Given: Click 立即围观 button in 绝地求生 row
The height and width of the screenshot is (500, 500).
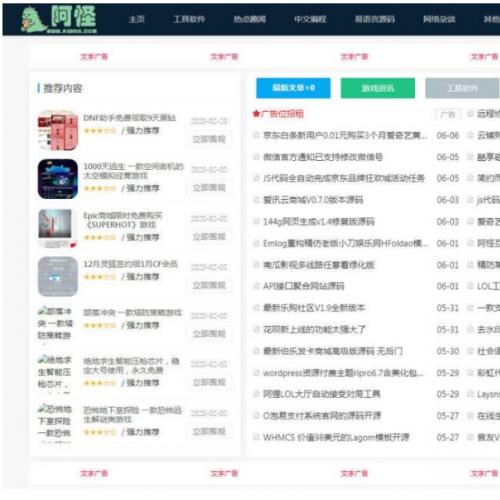Looking at the screenshot, I should tap(209, 382).
